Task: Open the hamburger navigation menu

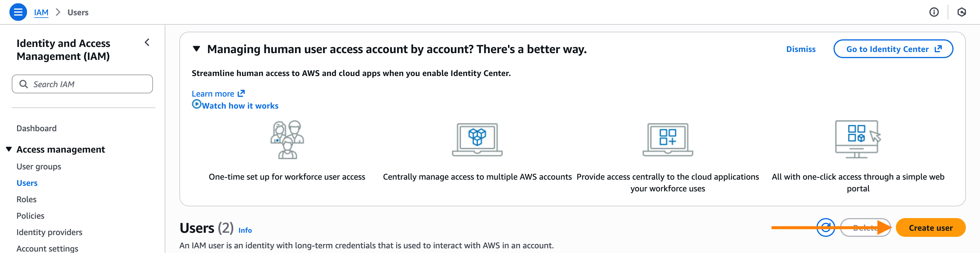Action: 18,12
